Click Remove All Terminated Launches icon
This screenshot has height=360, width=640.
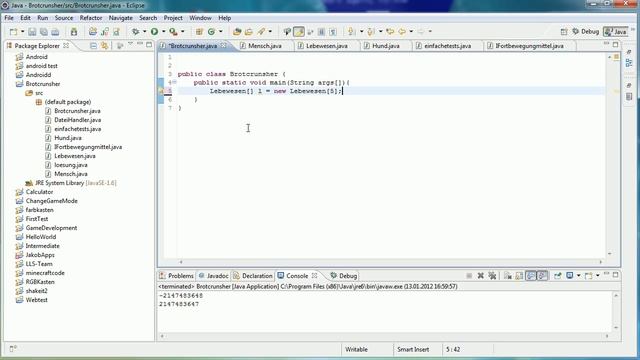tap(492, 276)
